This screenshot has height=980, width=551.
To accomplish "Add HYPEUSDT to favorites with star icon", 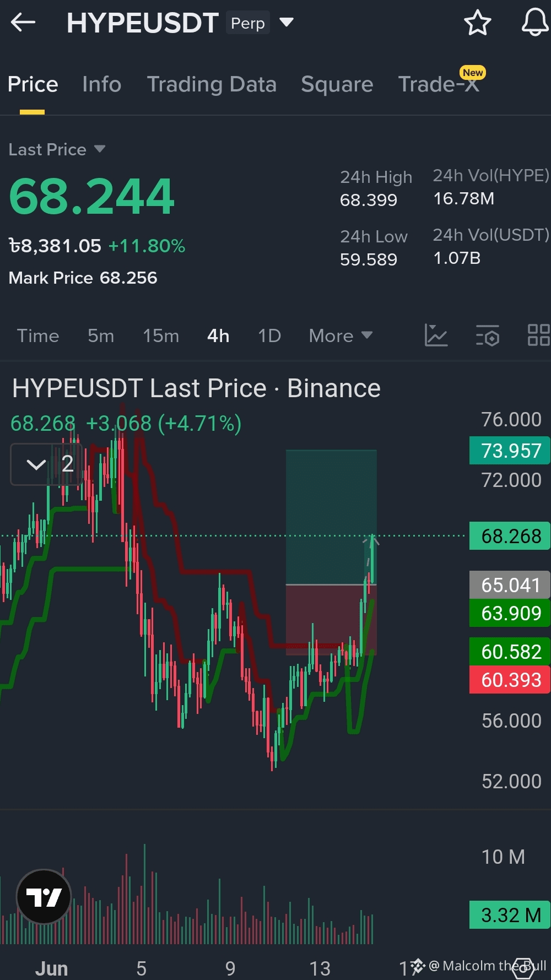I will (477, 23).
